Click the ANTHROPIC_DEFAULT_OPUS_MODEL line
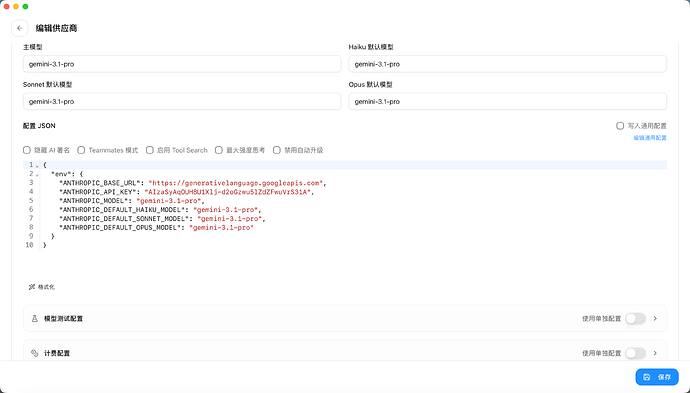 point(157,228)
